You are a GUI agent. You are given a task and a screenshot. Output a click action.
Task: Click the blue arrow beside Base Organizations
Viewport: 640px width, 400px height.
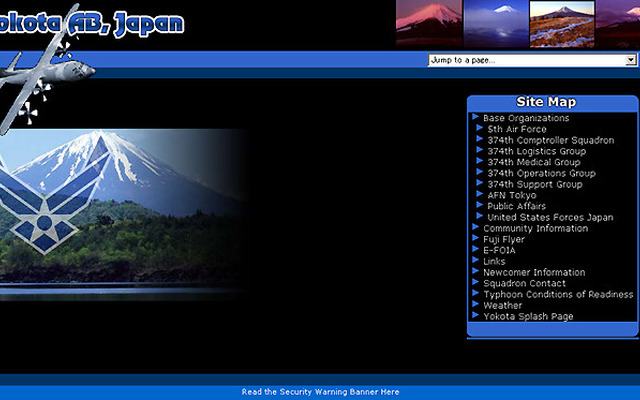coord(476,117)
